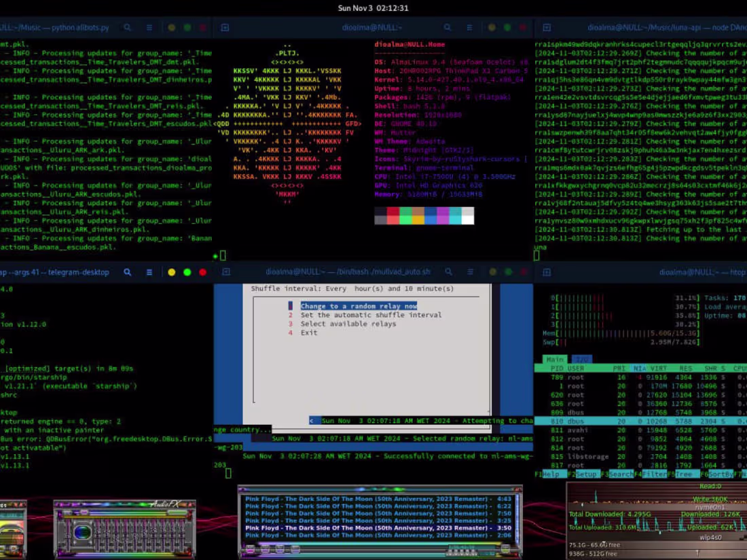747x560 pixels.
Task: Open hamburger menu in python allbots.py terminal
Action: pos(149,28)
